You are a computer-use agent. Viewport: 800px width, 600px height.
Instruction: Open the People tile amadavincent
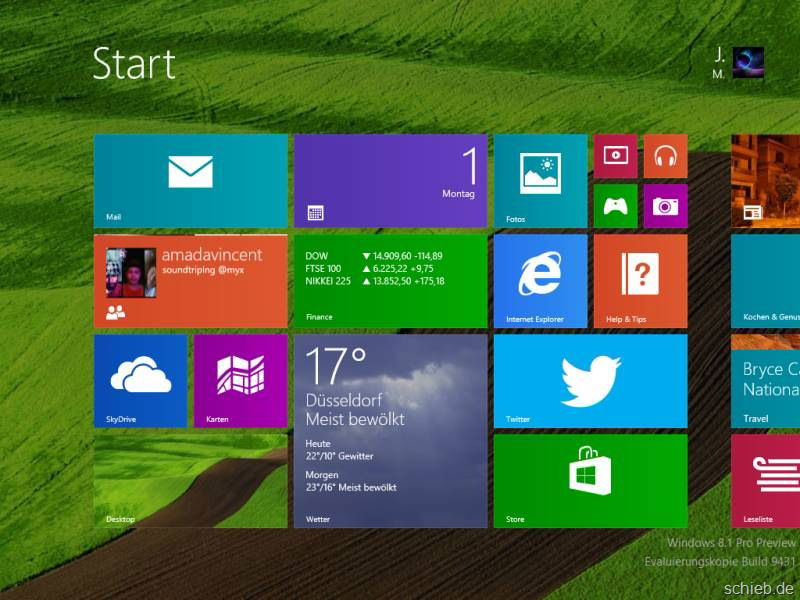[x=191, y=281]
